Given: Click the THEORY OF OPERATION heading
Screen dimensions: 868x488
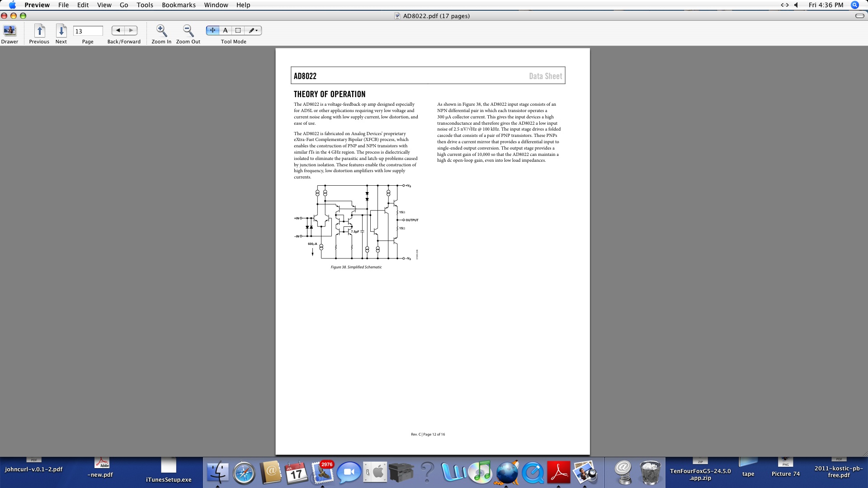Looking at the screenshot, I should 330,94.
